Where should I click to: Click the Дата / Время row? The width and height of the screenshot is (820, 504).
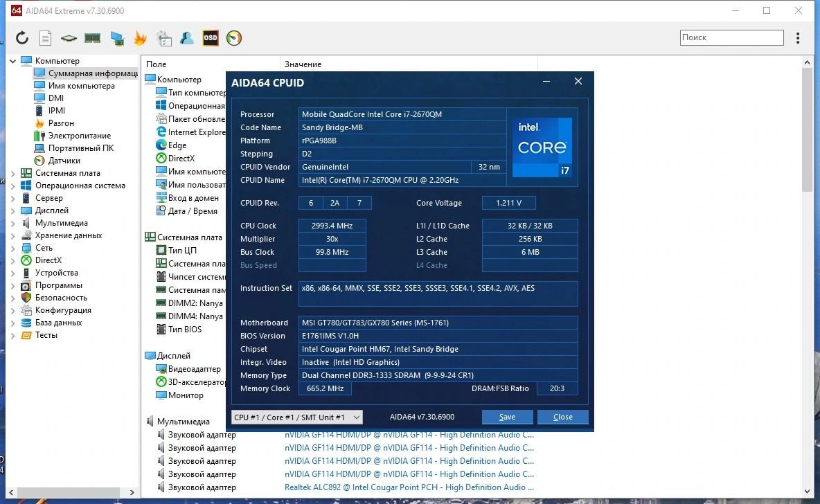click(187, 210)
